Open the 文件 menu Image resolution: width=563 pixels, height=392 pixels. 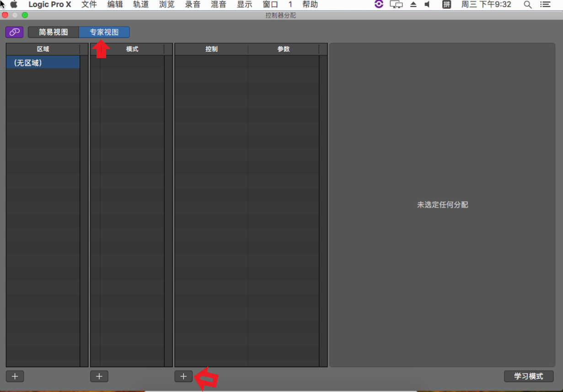[89, 5]
